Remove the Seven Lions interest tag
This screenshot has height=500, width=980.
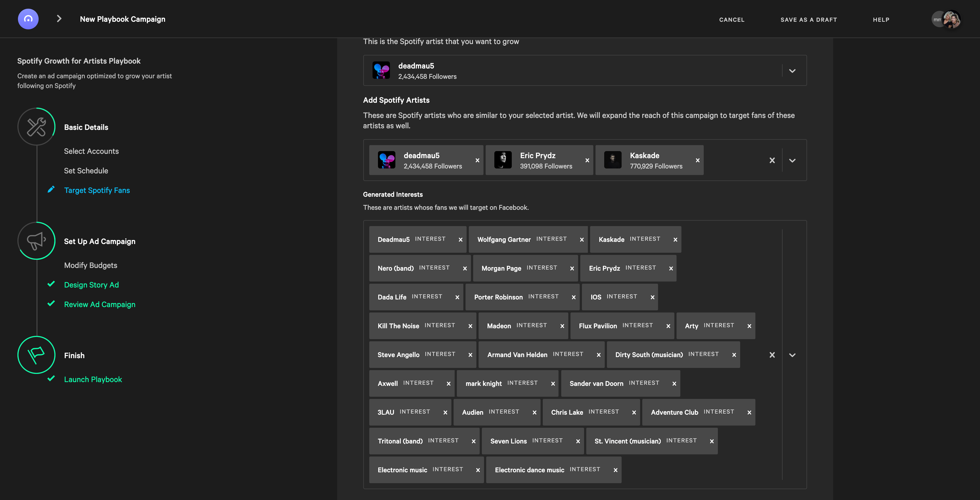578,442
